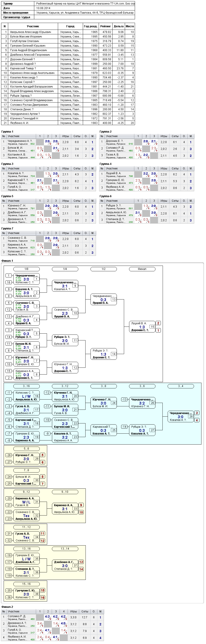Select the 3...16 round label
The image size is (206, 644).
(27, 386)
